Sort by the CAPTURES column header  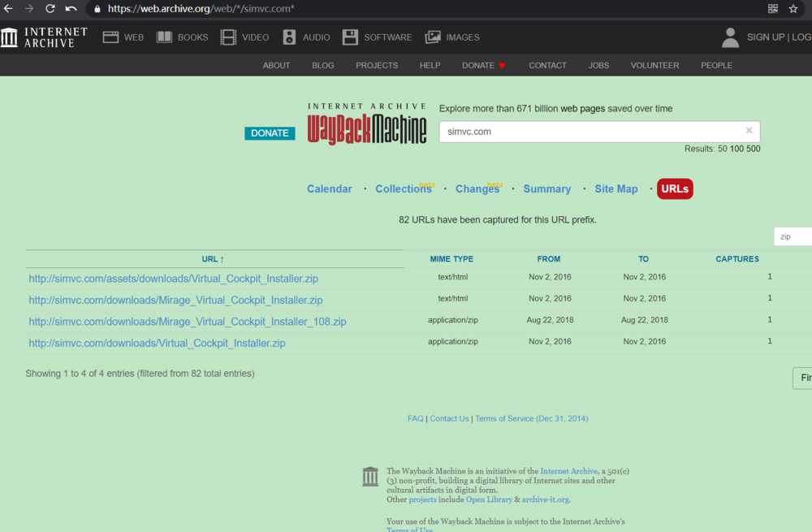737,259
